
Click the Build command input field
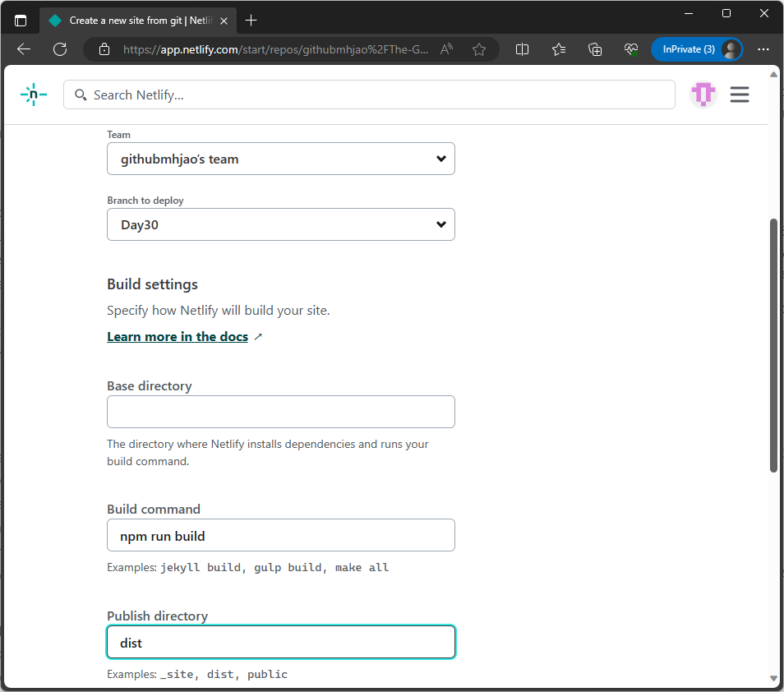click(280, 535)
